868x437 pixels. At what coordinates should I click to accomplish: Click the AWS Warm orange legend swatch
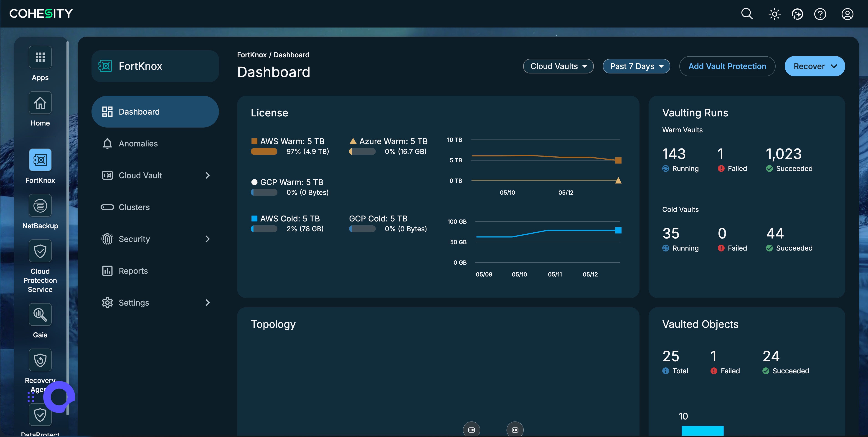click(x=254, y=141)
